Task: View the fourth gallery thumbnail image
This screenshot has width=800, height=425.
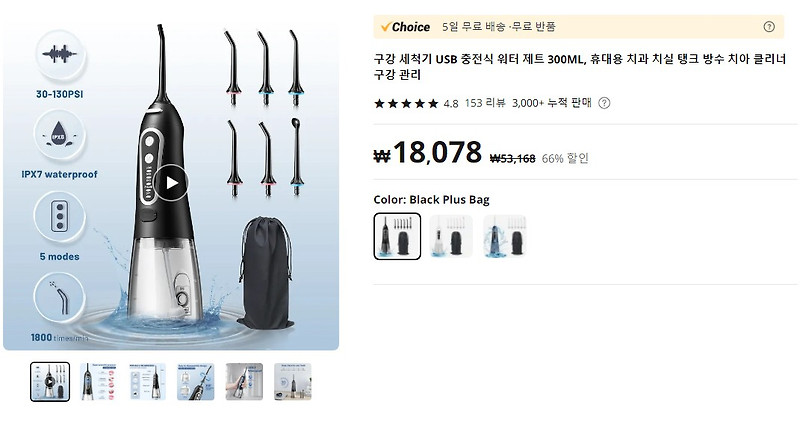Action: tap(195, 382)
